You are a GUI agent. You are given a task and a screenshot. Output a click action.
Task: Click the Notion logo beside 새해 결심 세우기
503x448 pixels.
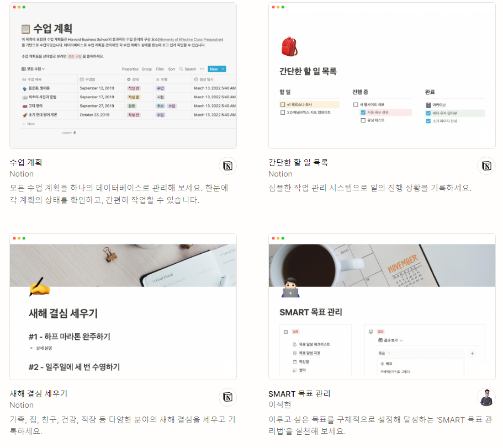[228, 397]
